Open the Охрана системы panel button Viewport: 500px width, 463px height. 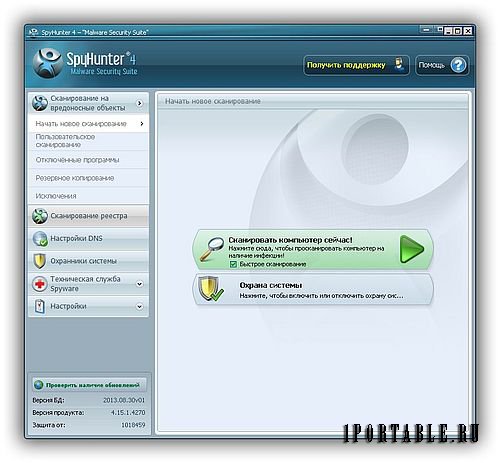pyautogui.click(x=313, y=290)
